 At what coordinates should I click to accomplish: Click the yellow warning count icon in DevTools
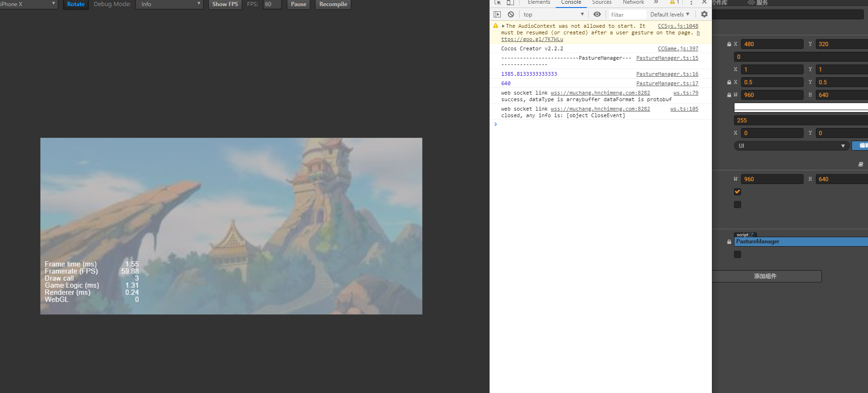[x=675, y=2]
